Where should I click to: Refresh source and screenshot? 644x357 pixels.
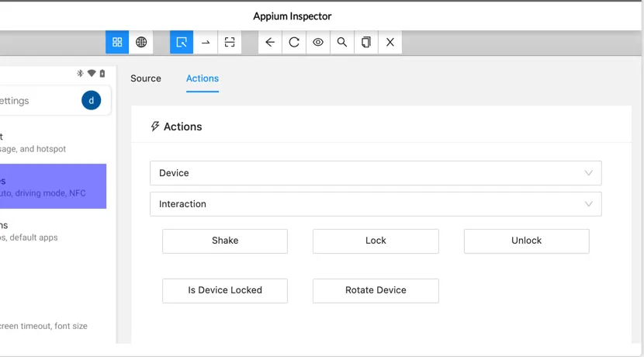(x=294, y=43)
